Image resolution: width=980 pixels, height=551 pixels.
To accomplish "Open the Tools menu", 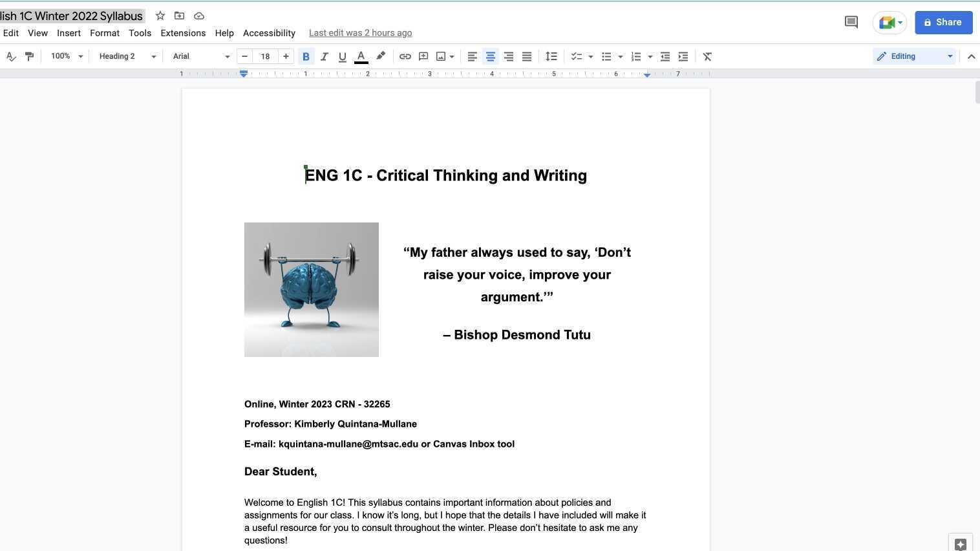I will tap(140, 33).
